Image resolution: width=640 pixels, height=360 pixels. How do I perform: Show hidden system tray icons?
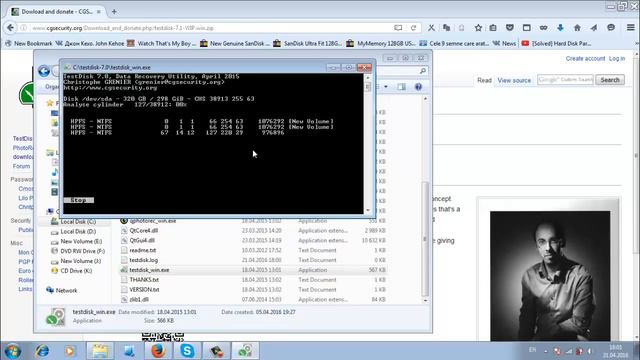(x=546, y=351)
